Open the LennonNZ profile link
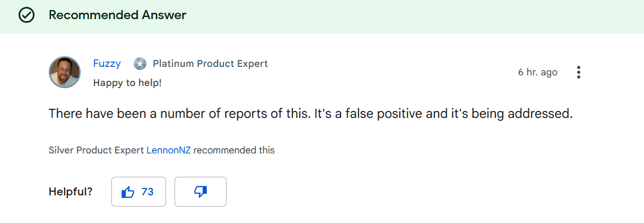The image size is (644, 223). click(x=168, y=150)
